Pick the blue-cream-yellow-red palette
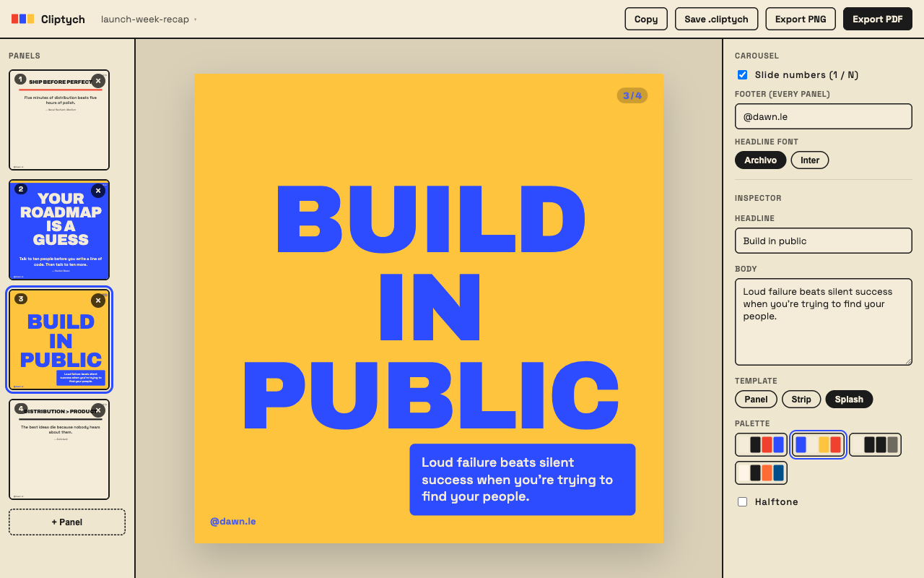Screen dimensions: 924x578 [818, 444]
